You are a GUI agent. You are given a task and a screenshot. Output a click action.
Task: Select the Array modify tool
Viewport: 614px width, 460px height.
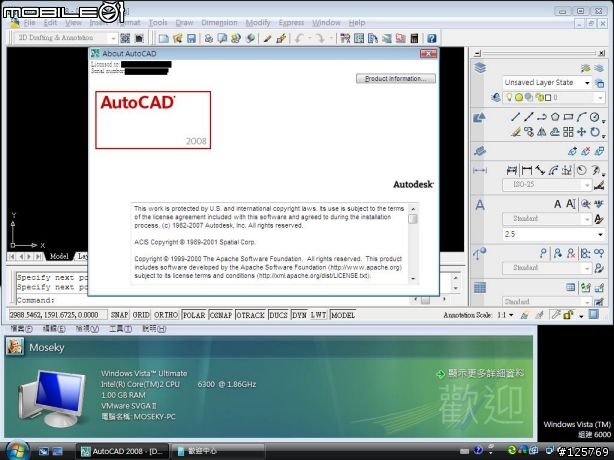click(568, 132)
